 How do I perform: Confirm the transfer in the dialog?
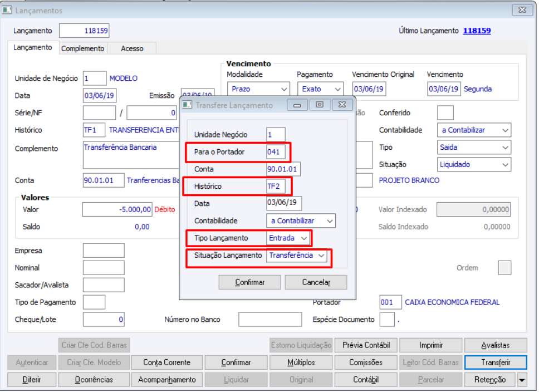coord(249,282)
